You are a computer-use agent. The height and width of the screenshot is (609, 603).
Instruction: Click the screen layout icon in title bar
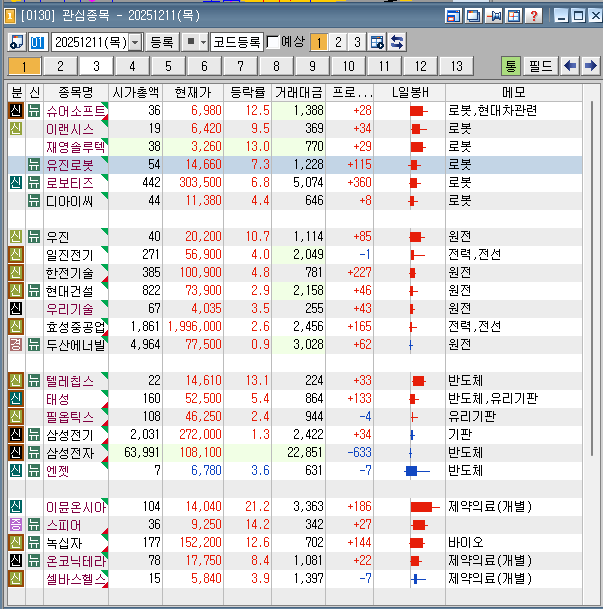click(453, 16)
